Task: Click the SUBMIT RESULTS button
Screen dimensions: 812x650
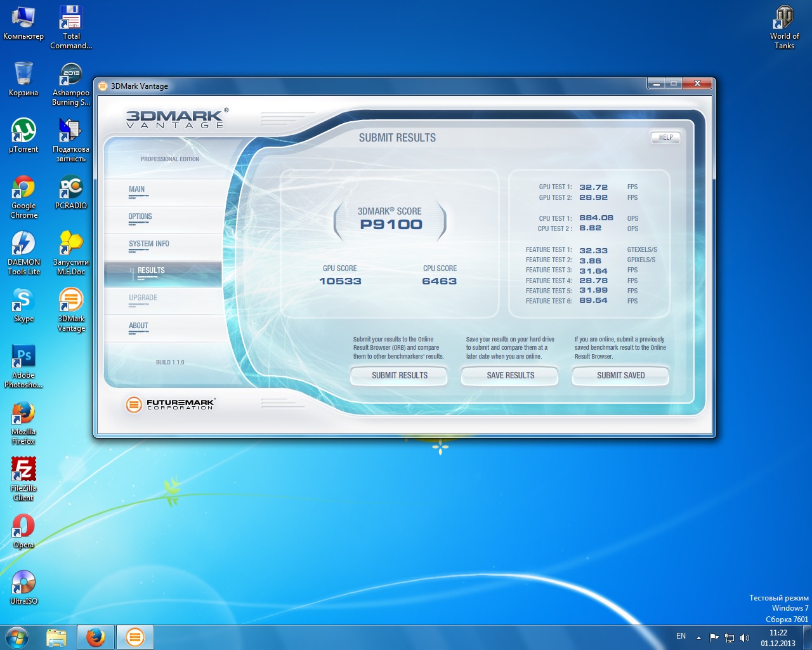Action: [399, 376]
